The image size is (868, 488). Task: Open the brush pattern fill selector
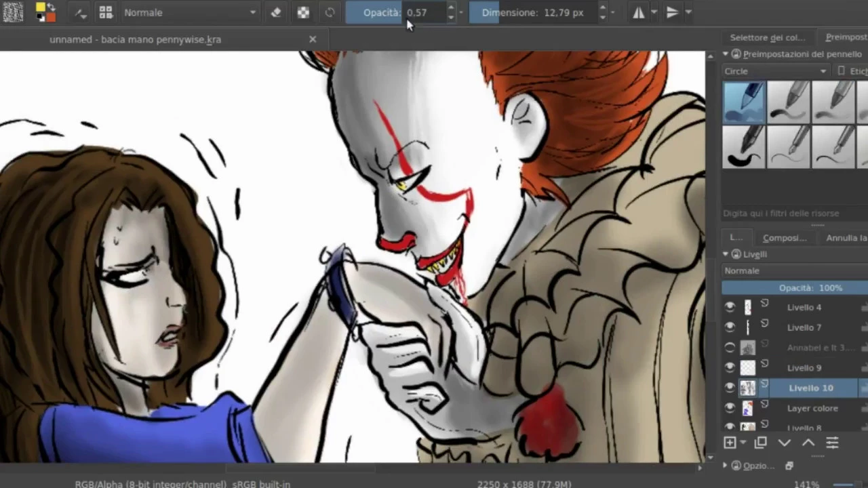click(13, 12)
